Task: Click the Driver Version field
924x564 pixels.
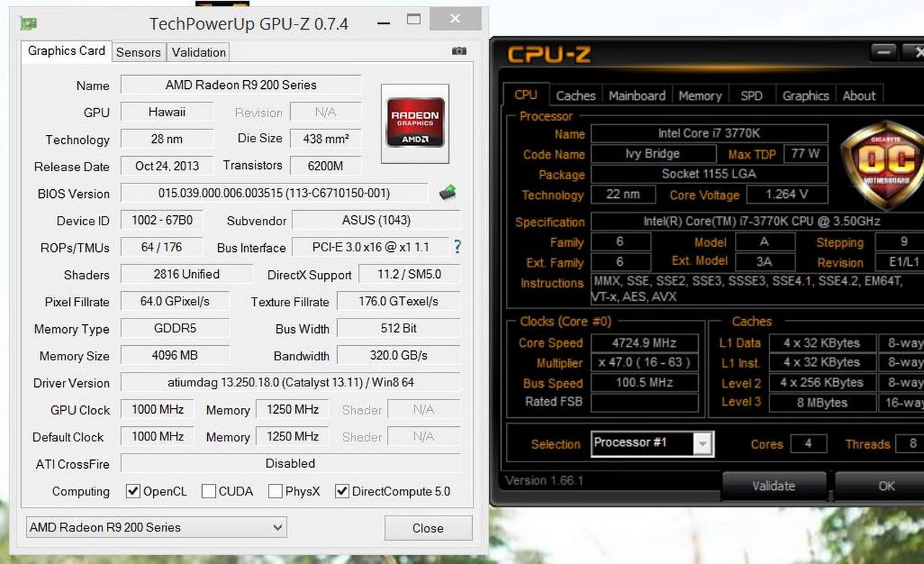Action: coord(290,382)
